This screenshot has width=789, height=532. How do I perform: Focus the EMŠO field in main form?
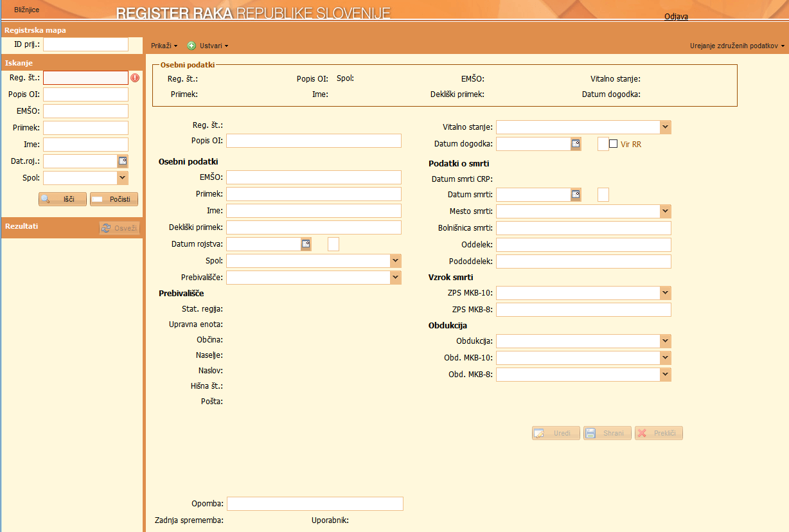(314, 177)
